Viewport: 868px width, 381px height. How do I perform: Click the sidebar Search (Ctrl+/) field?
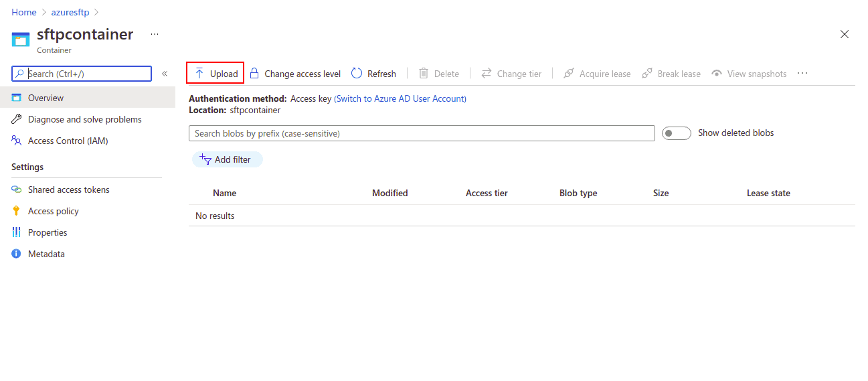point(82,74)
